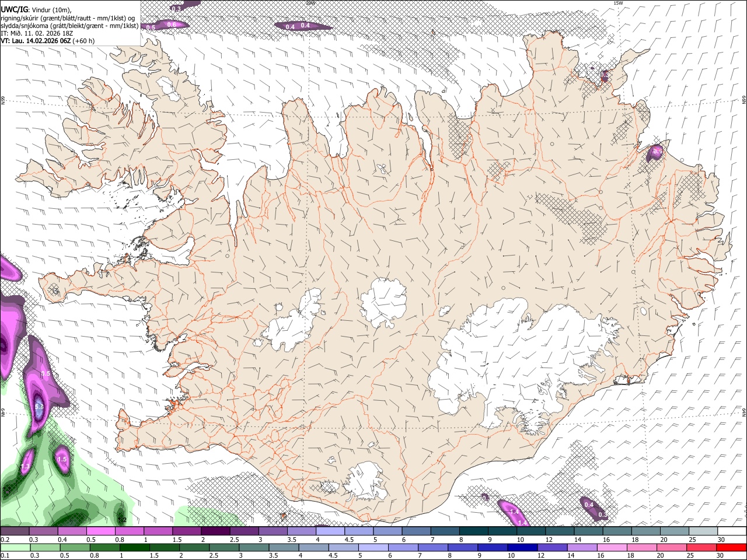The height and width of the screenshot is (560, 747).
Task: Select the '30' label under the upper white swatch
Action: point(721,540)
